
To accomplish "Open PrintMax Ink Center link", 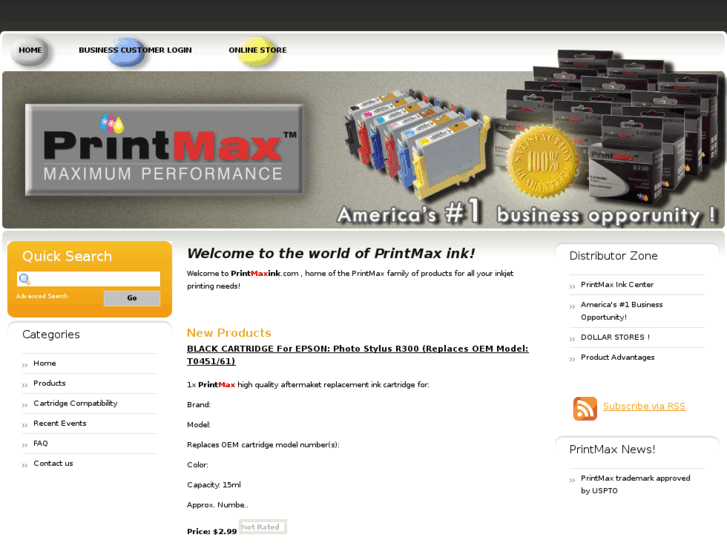I will click(x=617, y=284).
